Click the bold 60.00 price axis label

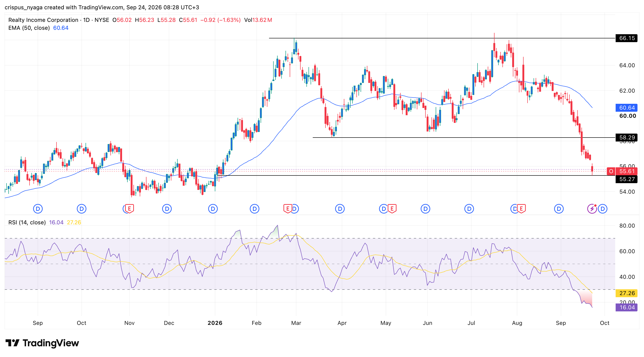pos(627,116)
